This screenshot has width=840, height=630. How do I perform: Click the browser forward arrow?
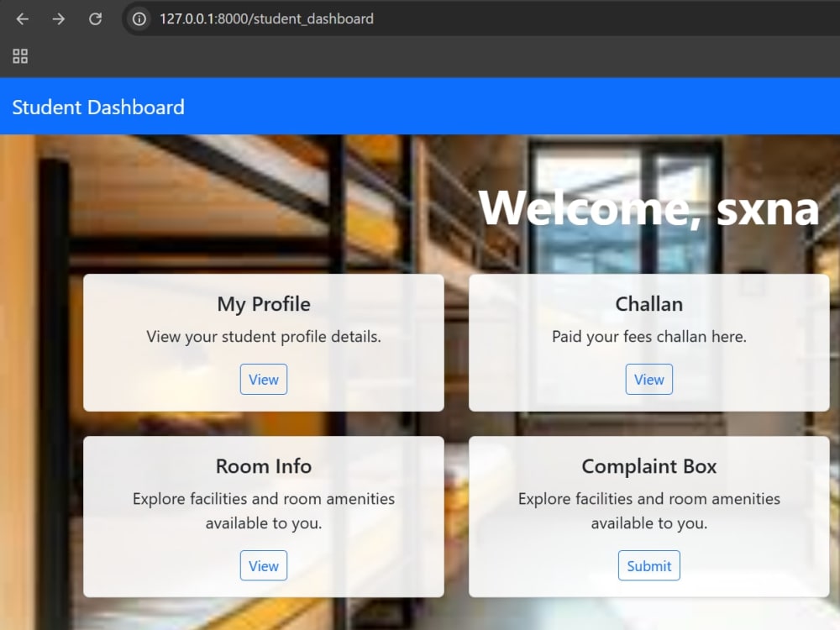tap(59, 19)
